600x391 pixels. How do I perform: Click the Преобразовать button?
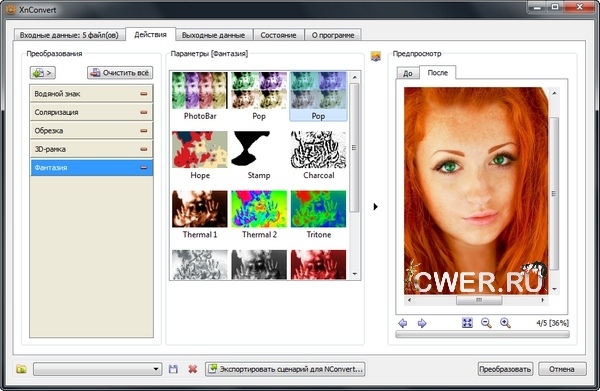(x=505, y=369)
